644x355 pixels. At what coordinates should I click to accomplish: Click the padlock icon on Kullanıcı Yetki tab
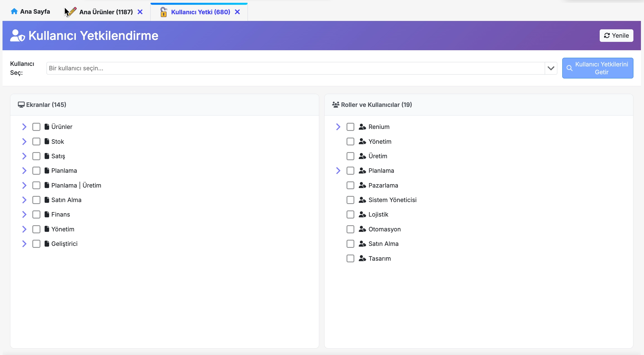(x=164, y=12)
